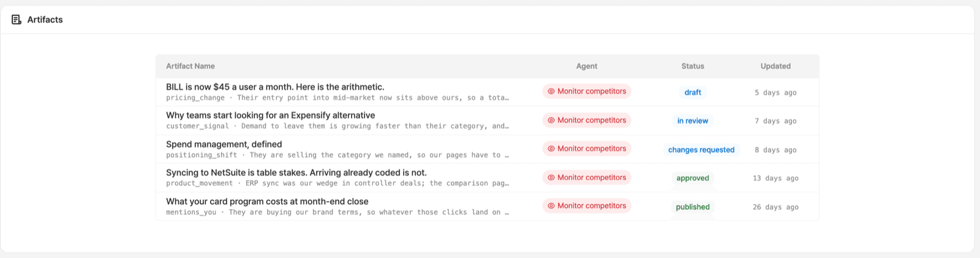
Task: Click the Artifacts document icon in header
Action: pos(17,20)
